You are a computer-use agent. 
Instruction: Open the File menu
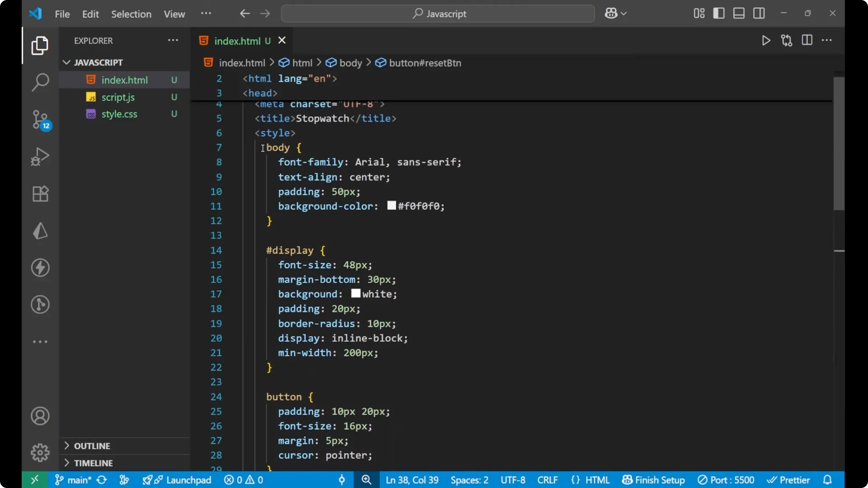(62, 14)
